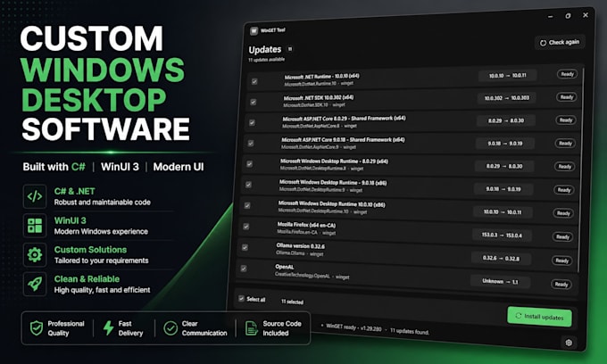Toggle the Select all checkbox

pos(242,299)
